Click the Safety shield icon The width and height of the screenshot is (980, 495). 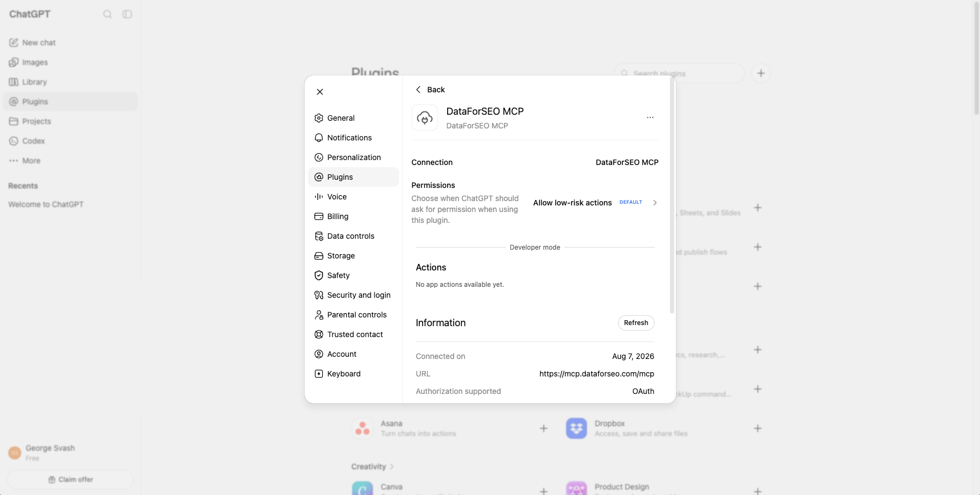tap(319, 275)
